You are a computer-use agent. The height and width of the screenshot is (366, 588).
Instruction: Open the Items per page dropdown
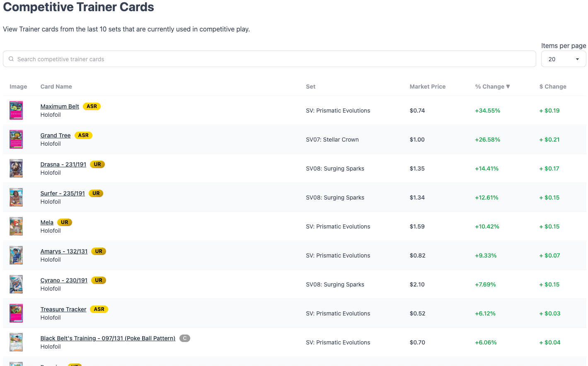coord(563,59)
